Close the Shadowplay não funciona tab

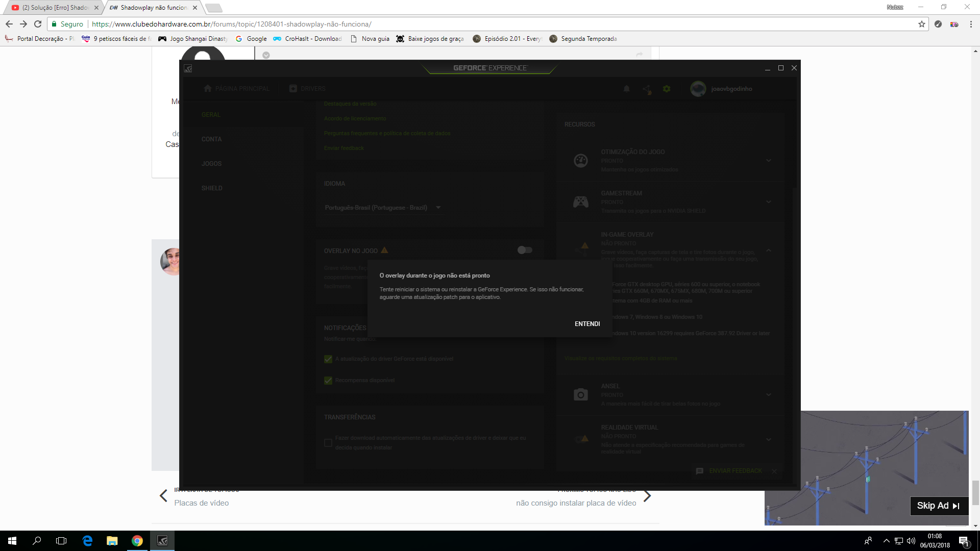click(195, 8)
